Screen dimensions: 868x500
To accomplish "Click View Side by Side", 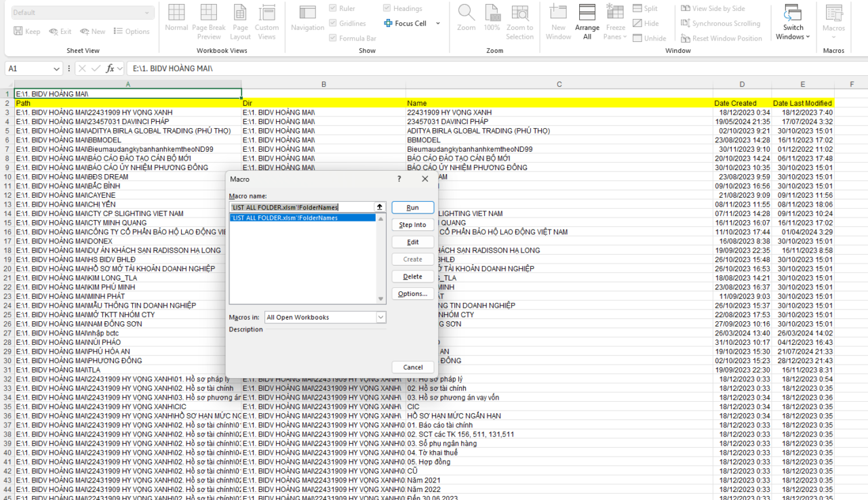I will pyautogui.click(x=712, y=9).
